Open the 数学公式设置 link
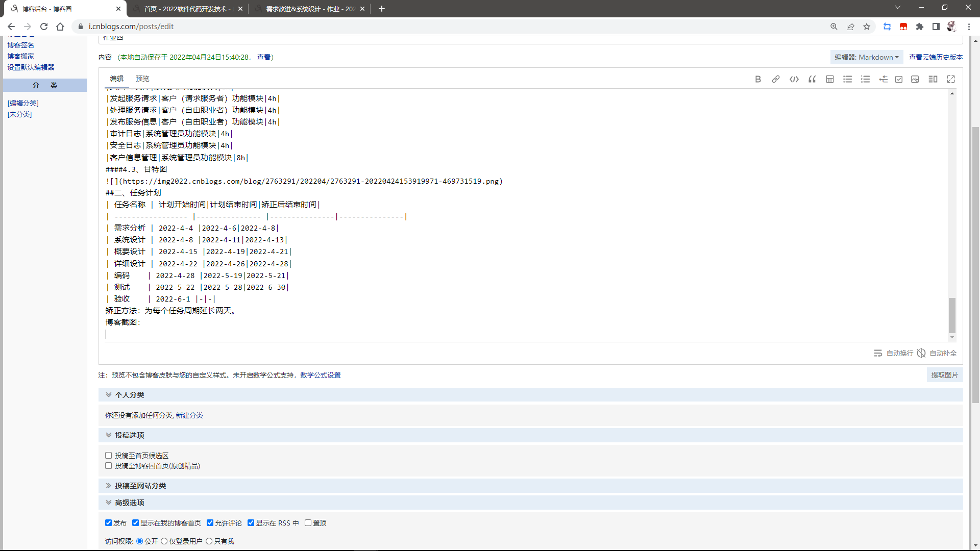Viewport: 980px width, 551px height. point(320,375)
